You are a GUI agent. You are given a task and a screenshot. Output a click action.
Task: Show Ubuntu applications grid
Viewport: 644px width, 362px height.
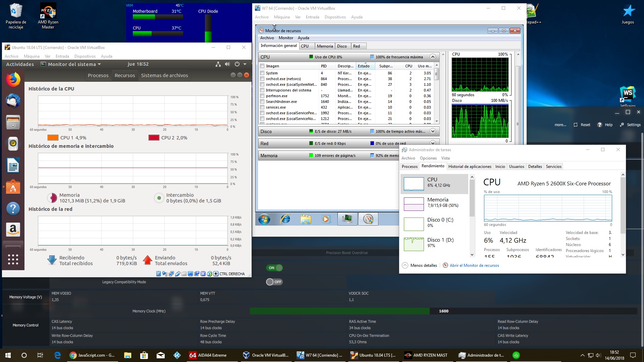13,259
